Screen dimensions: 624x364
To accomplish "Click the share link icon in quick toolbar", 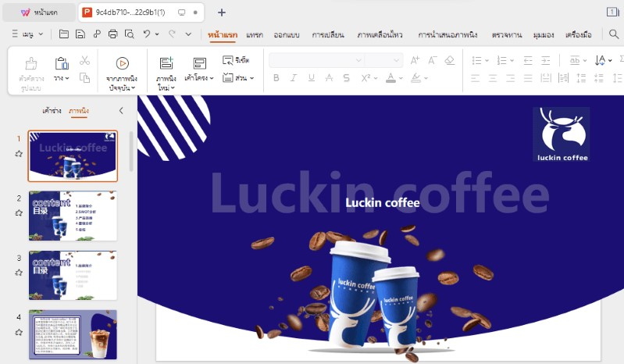I will pyautogui.click(x=97, y=34).
